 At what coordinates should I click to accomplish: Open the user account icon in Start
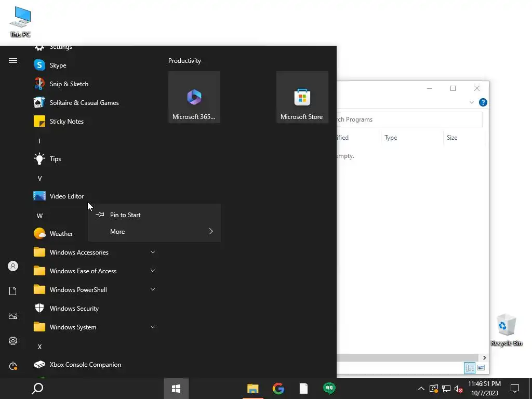tap(13, 266)
